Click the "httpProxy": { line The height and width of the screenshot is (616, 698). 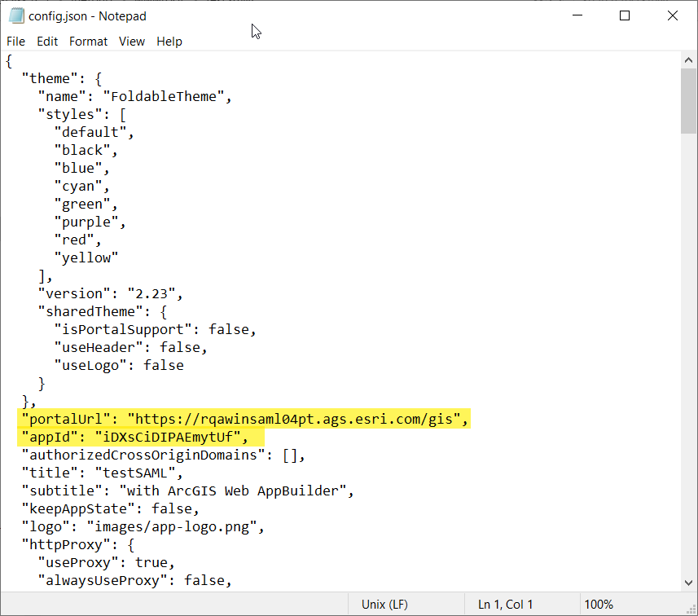[78, 545]
